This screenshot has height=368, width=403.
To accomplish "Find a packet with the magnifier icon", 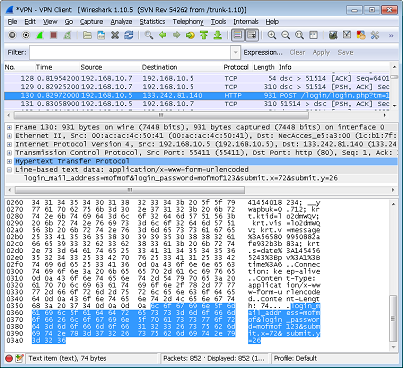I will [x=149, y=35].
